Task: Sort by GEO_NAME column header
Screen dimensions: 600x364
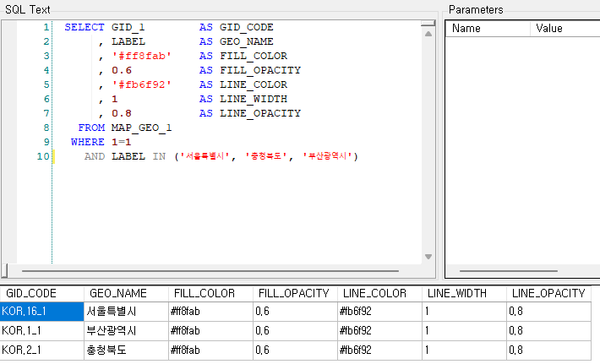Action: coord(126,293)
